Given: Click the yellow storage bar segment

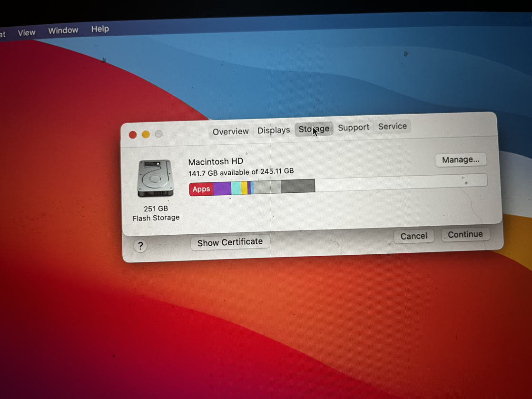Looking at the screenshot, I should pos(244,188).
